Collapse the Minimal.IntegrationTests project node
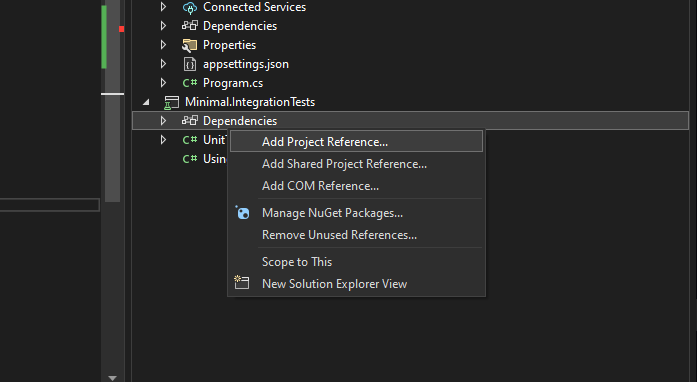 (146, 102)
